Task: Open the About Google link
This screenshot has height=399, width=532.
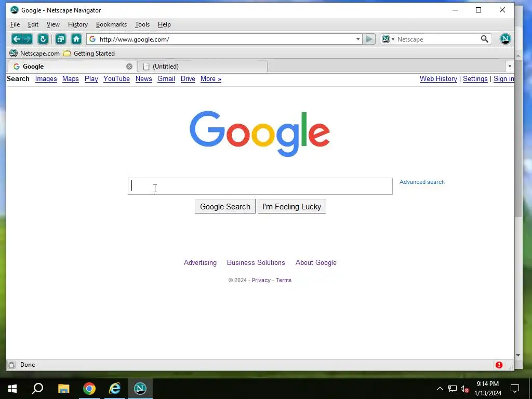Action: pos(316,262)
